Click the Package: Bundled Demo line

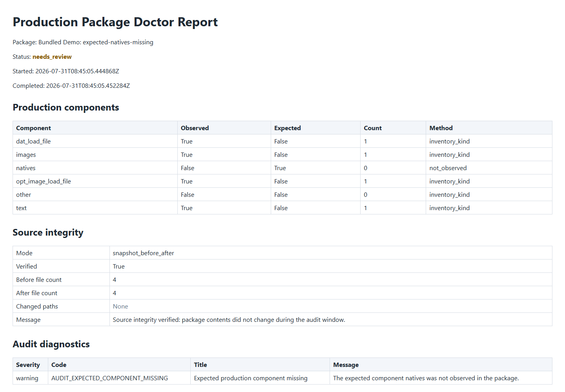[x=83, y=42]
